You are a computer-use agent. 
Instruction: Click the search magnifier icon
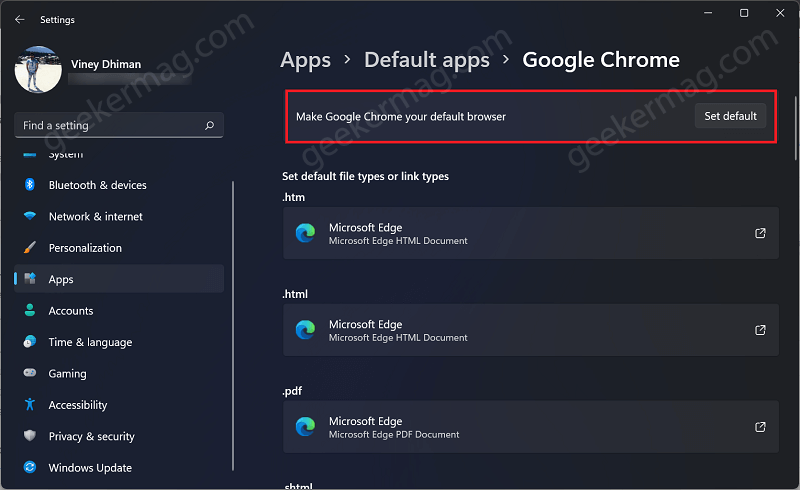(x=209, y=125)
